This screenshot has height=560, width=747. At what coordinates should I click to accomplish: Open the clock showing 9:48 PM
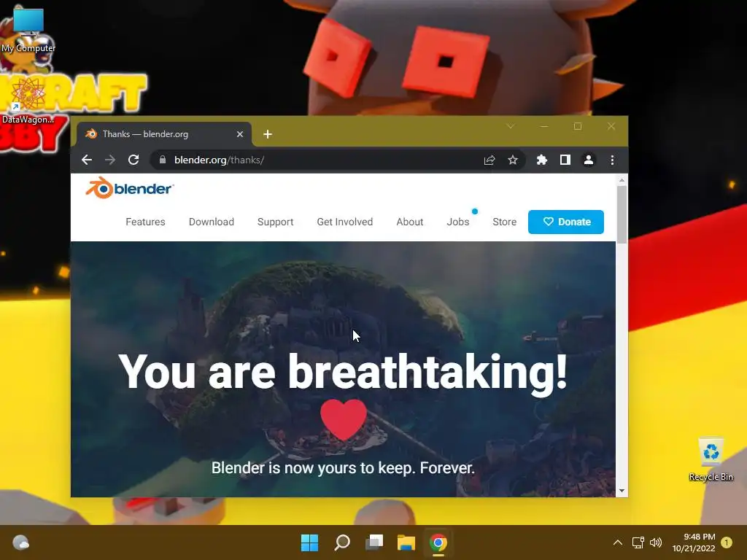694,542
